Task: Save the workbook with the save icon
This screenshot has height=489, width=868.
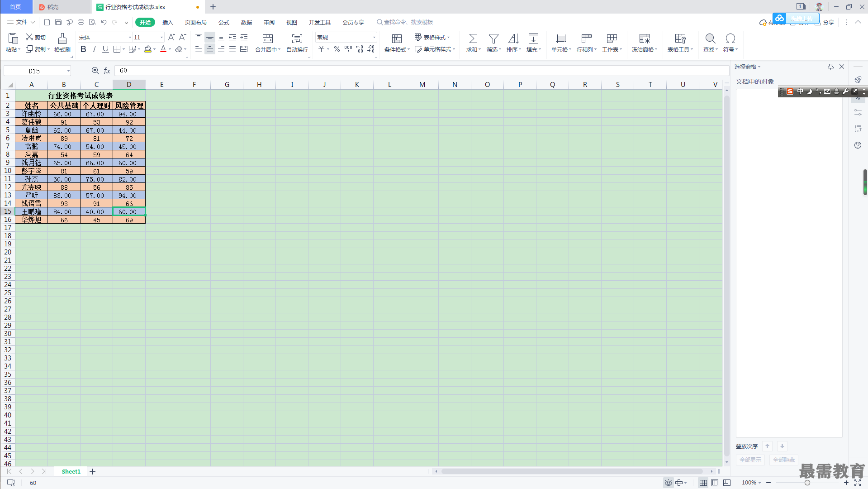Action: point(58,22)
